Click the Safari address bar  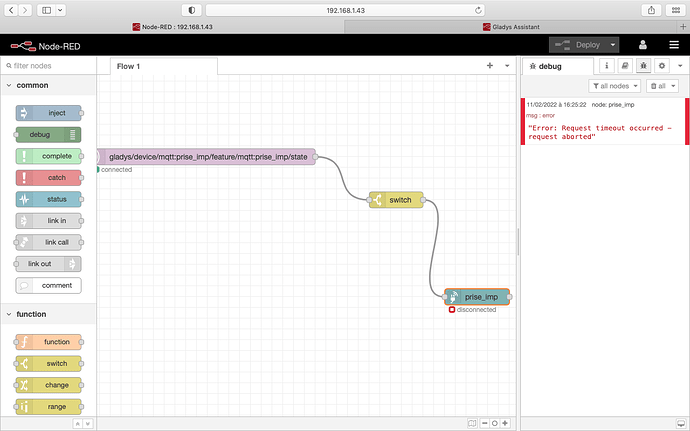click(345, 10)
